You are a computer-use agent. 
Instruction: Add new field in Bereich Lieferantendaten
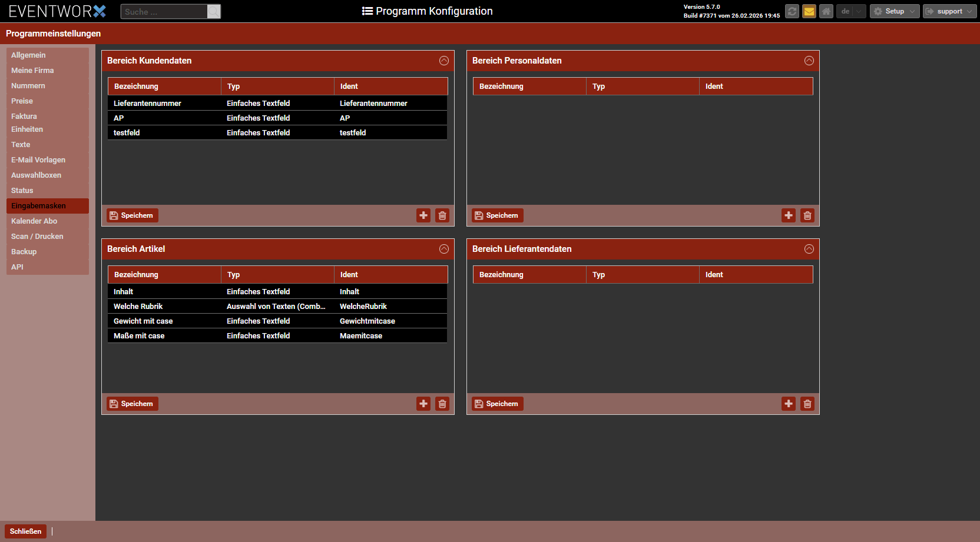tap(789, 404)
